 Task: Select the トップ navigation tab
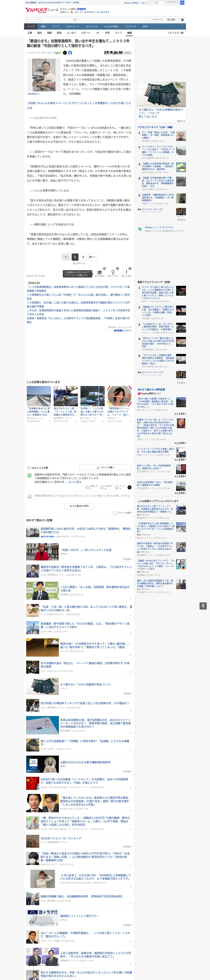(31, 26)
